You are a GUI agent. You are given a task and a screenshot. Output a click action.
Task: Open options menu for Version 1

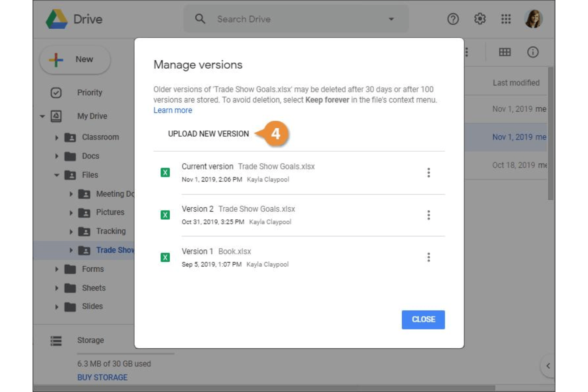point(428,257)
